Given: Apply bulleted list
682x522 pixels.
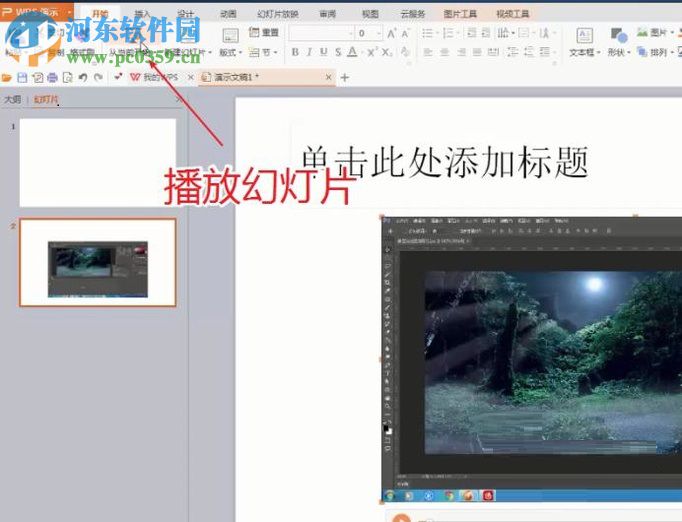Looking at the screenshot, I should point(429,33).
